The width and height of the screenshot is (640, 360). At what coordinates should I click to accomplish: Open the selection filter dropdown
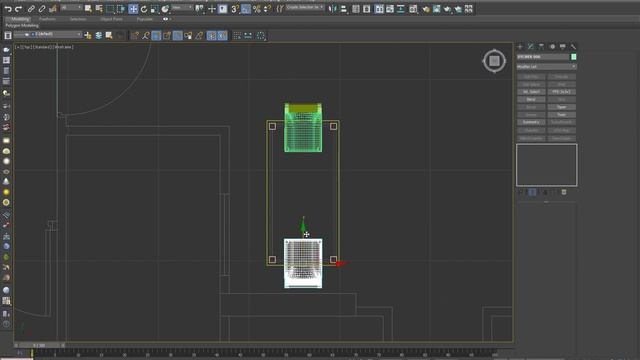tap(71, 8)
